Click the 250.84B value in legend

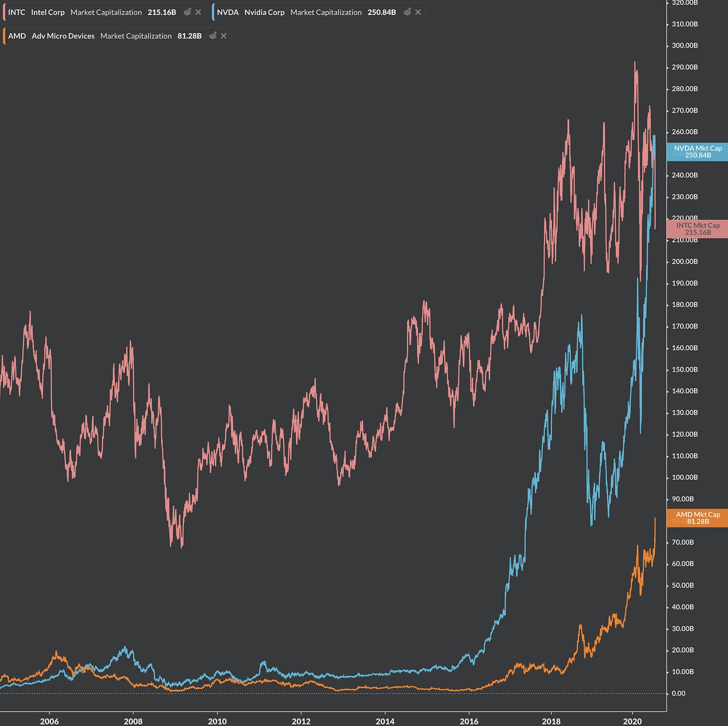coord(381,12)
